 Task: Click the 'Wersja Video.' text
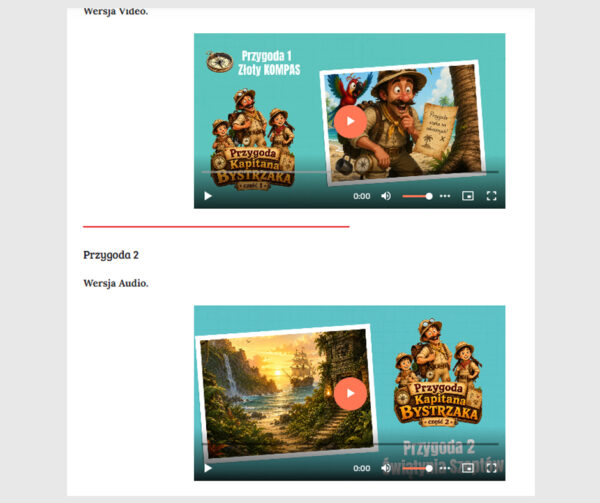pos(116,12)
